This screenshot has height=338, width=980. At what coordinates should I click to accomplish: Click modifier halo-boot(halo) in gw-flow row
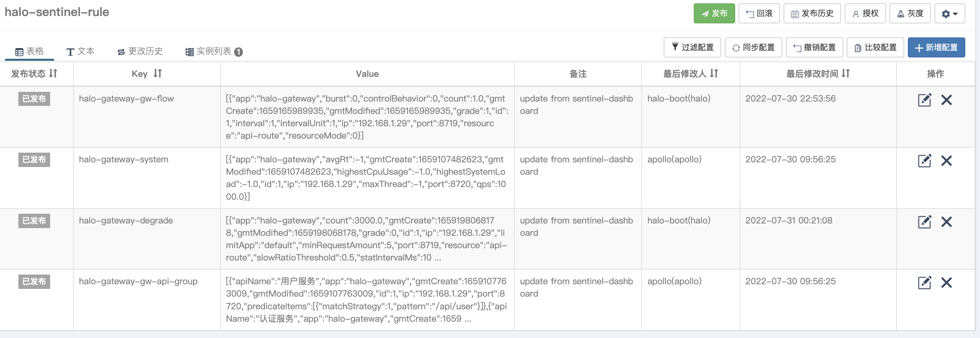[679, 99]
